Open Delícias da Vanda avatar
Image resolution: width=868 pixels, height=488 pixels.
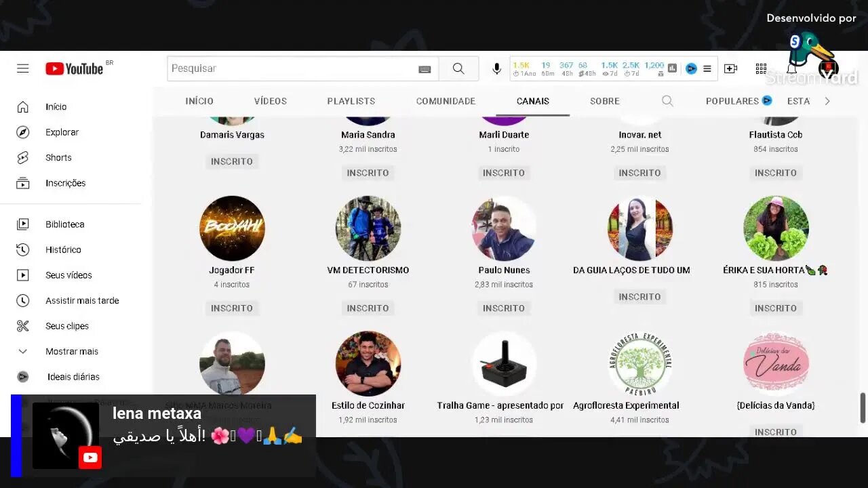coord(776,364)
